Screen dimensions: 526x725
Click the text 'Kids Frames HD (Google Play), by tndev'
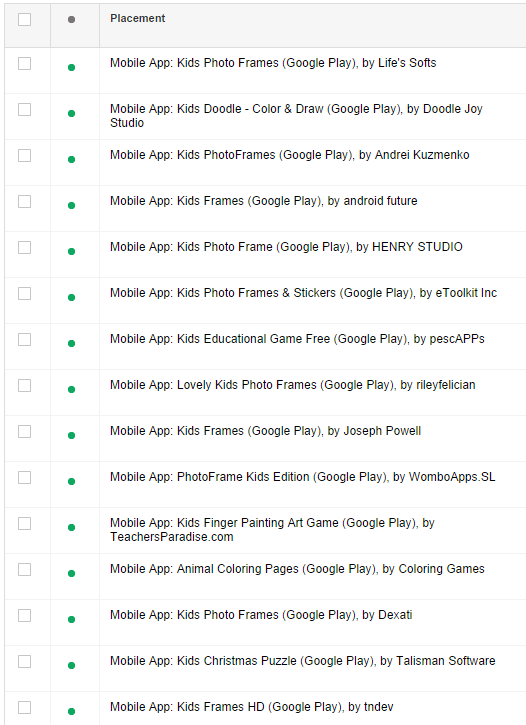tap(285, 707)
